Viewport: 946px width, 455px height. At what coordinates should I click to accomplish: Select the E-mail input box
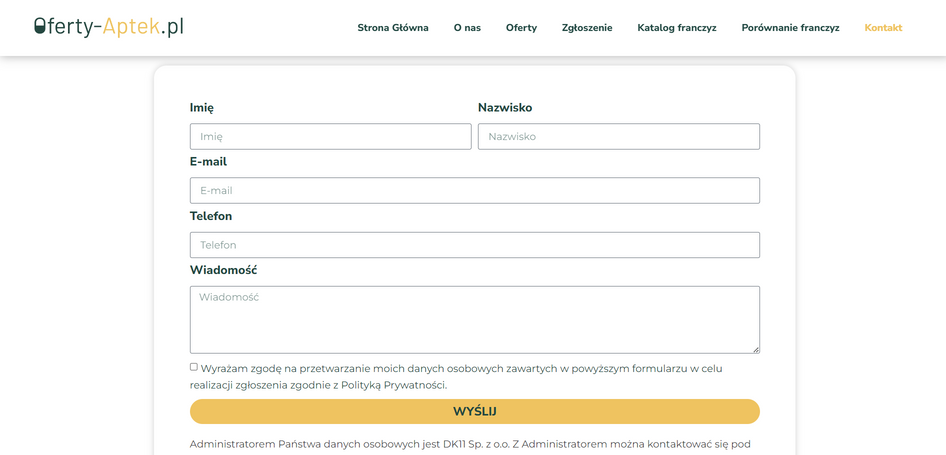click(474, 191)
